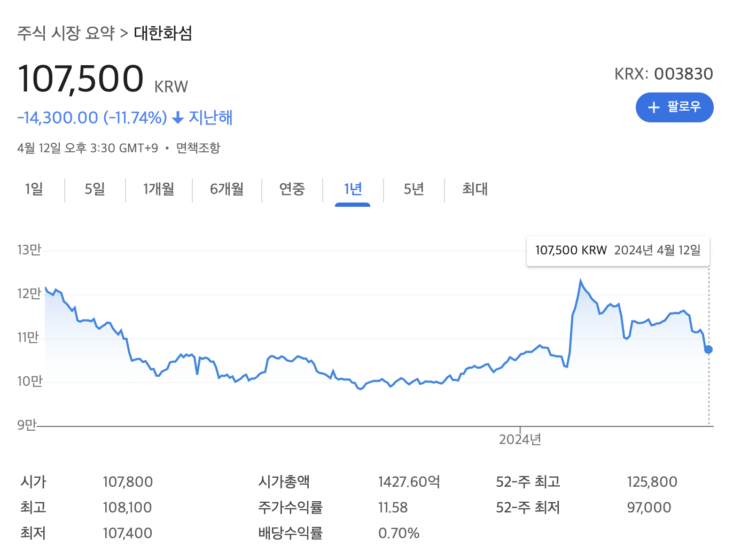Image resolution: width=733 pixels, height=560 pixels.
Task: Click the 시가총액 value 1427.60억
Action: point(409,482)
